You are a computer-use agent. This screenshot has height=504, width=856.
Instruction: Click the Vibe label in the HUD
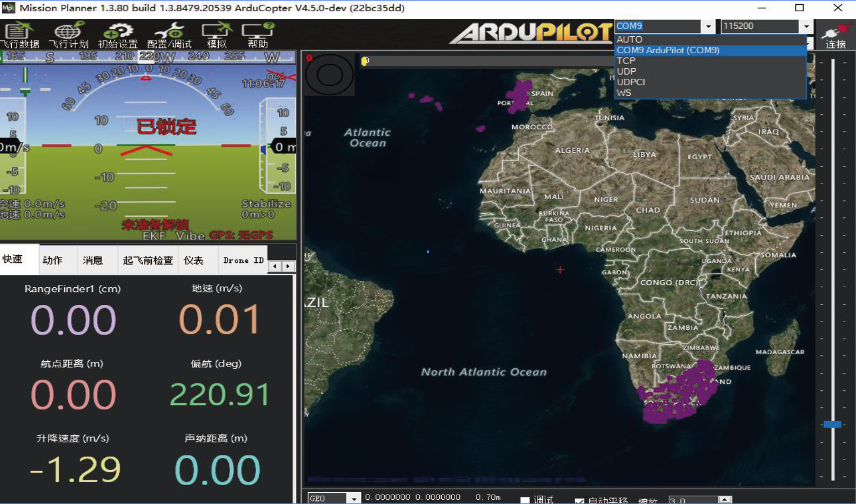point(190,236)
